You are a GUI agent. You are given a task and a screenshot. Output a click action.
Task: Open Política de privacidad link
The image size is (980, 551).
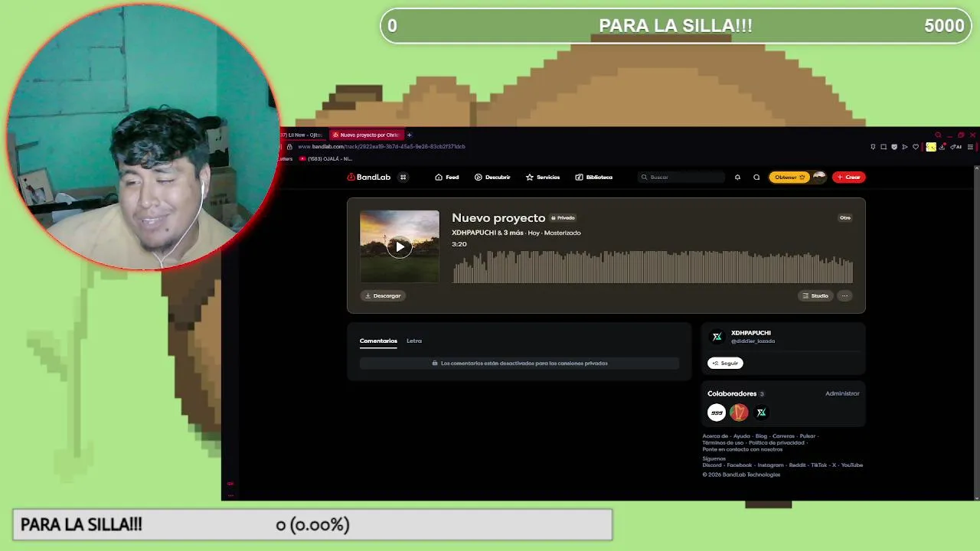coord(777,443)
